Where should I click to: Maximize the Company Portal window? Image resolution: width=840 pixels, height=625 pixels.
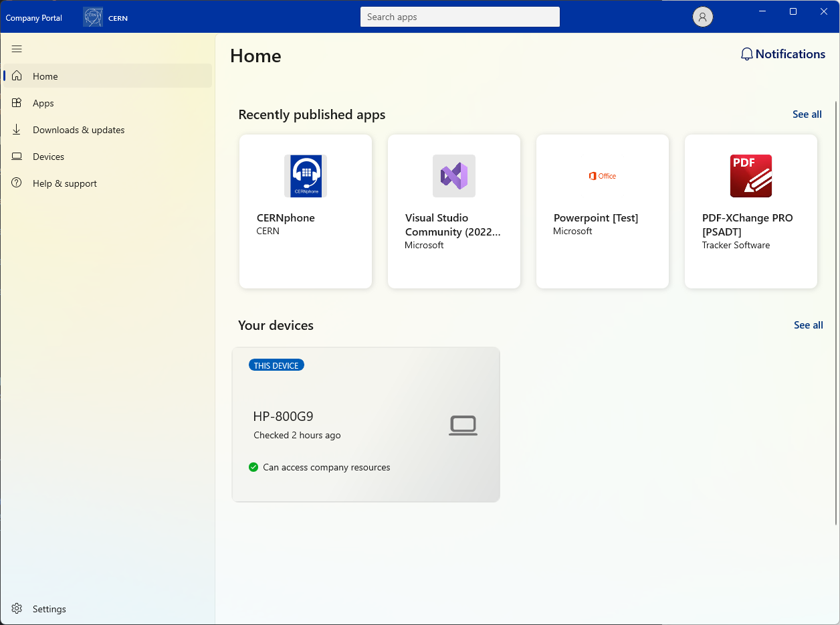(793, 11)
